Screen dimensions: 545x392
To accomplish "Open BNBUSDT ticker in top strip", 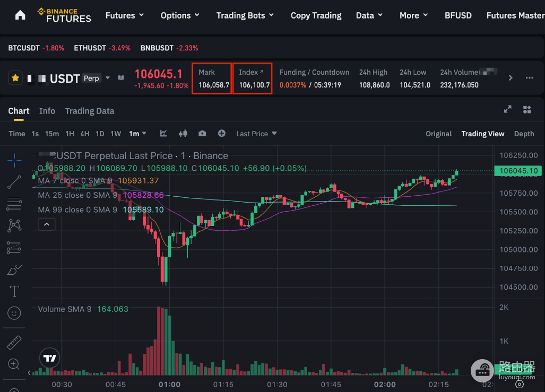I will pos(169,48).
